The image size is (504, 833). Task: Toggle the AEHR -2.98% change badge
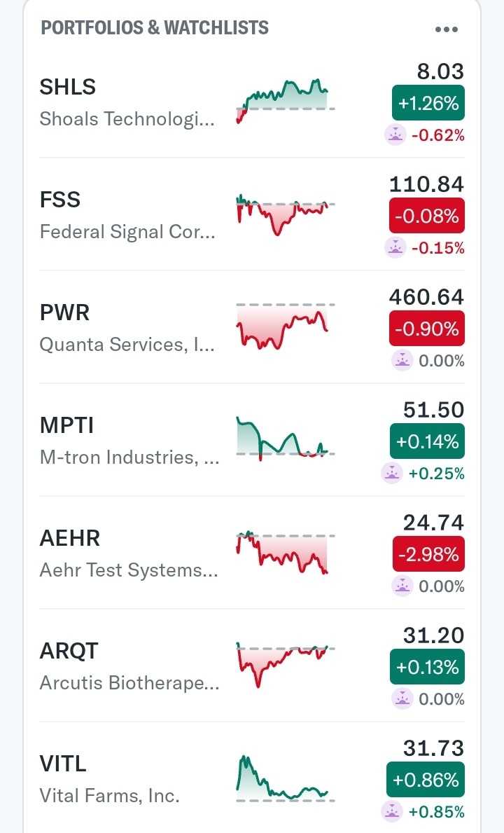(428, 554)
